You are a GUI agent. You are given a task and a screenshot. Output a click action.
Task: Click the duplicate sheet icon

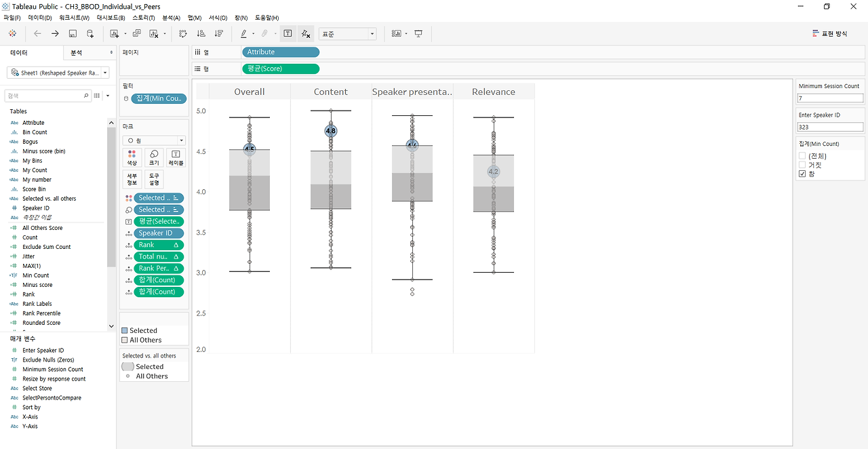coord(137,33)
